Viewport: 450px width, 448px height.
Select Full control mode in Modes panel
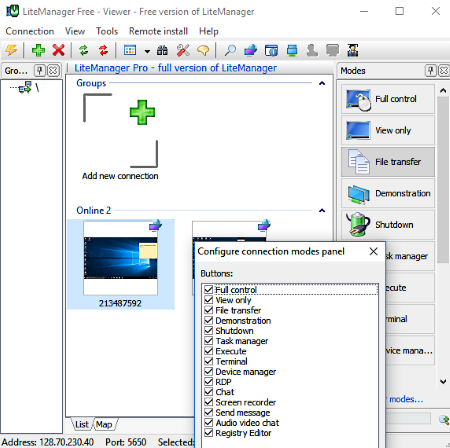point(388,99)
